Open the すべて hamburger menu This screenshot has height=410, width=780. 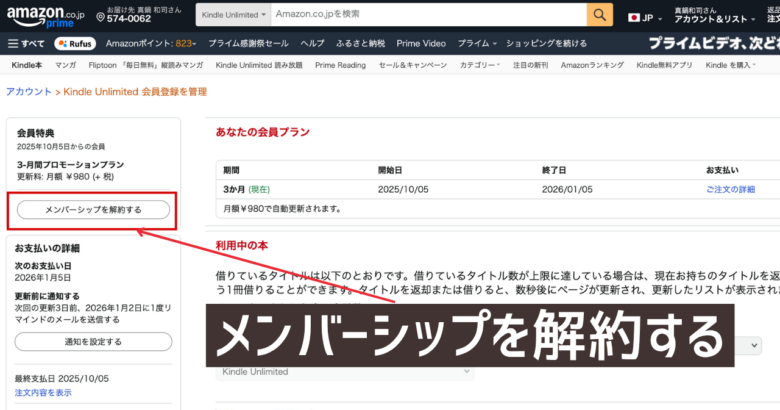pos(25,44)
